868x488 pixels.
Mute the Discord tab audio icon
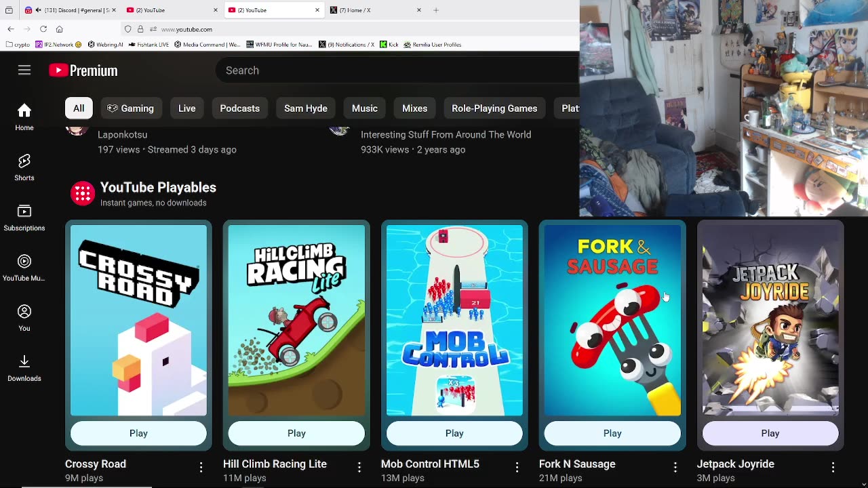38,10
